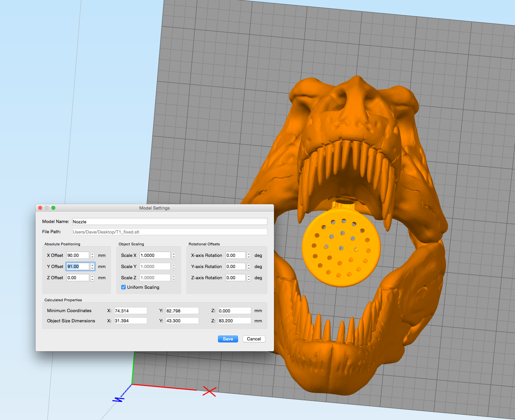Zoom the Model Settings window with green button
The width and height of the screenshot is (515, 420).
[x=53, y=208]
